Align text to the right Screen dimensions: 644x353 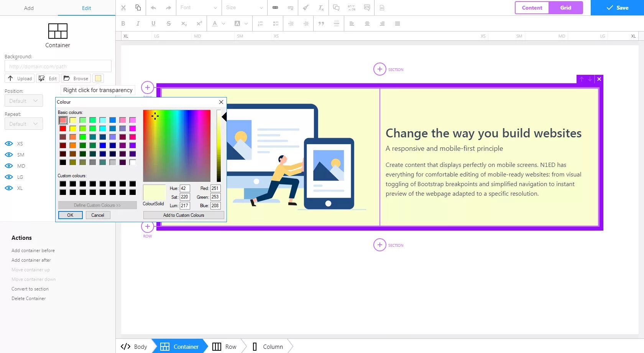click(382, 23)
